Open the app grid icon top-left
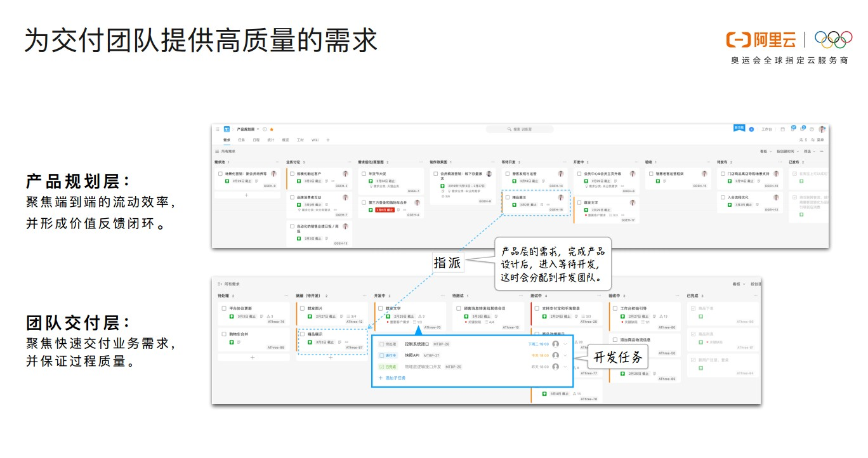Viewport: 868px width, 458px height. [217, 129]
